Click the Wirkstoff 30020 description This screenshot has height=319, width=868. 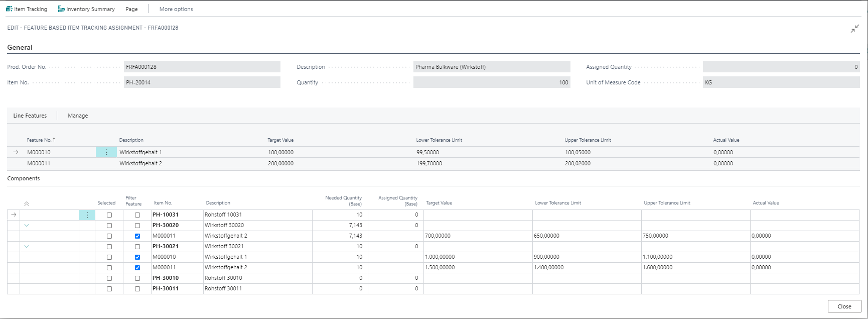point(224,225)
